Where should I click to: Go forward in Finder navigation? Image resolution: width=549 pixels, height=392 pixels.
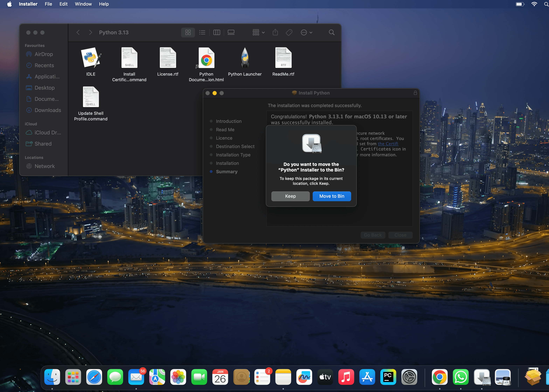(x=91, y=32)
